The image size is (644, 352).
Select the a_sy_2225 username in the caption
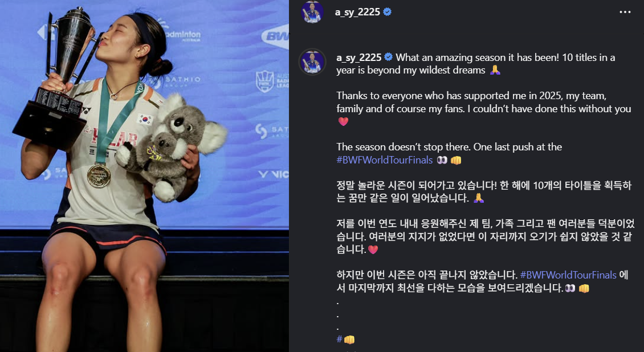point(359,58)
